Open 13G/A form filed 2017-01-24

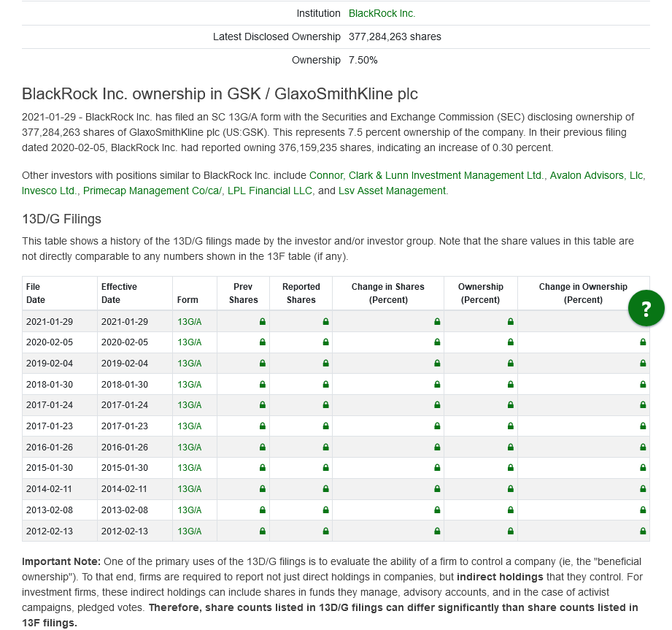pyautogui.click(x=190, y=405)
